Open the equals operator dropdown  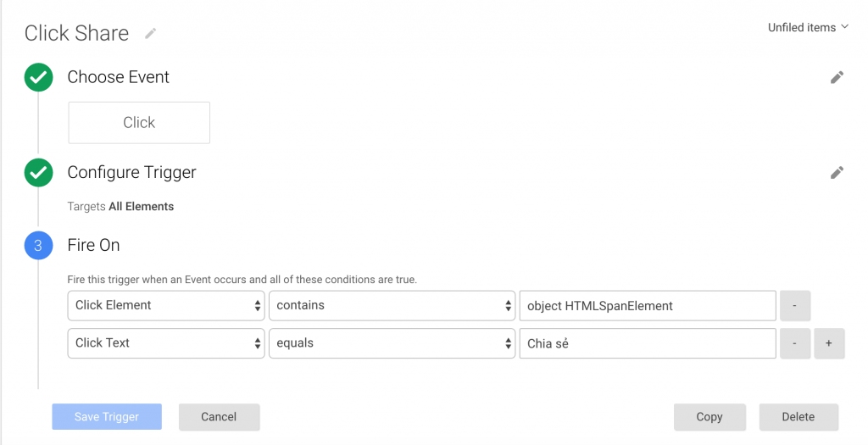(392, 343)
